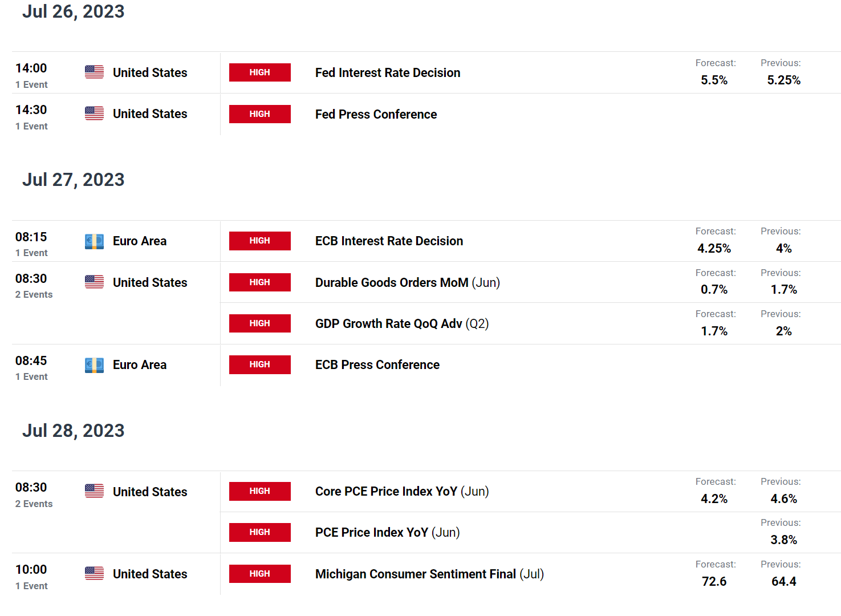Open Core PCE Price Index YoY event
This screenshot has height=616, width=841.
pyautogui.click(x=402, y=491)
